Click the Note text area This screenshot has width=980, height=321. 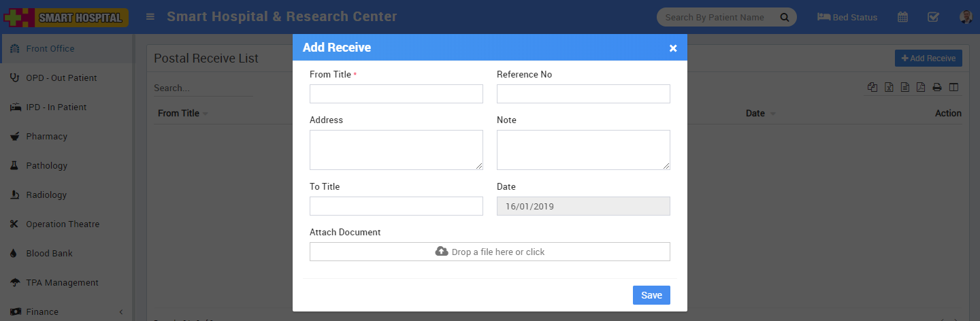pos(583,150)
